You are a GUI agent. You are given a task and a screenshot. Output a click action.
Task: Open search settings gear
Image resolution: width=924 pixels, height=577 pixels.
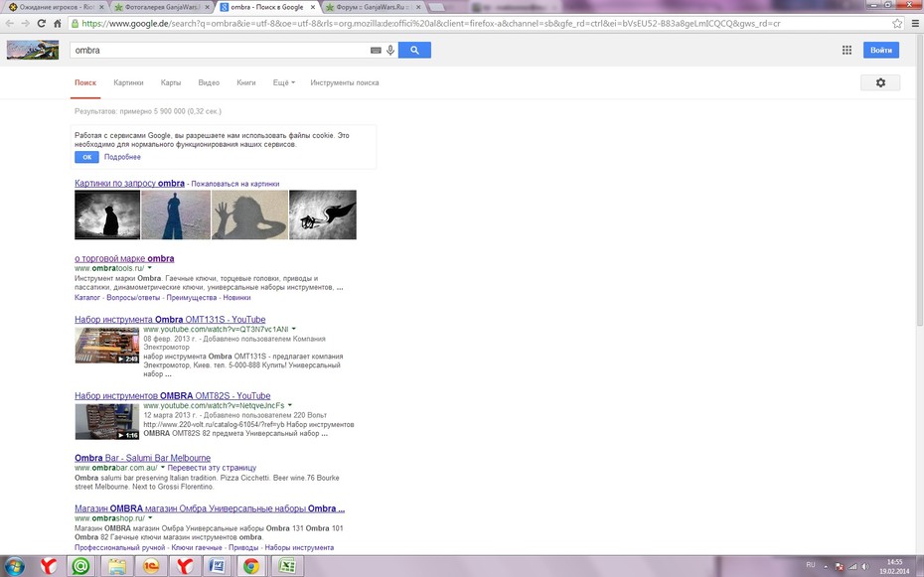click(x=880, y=83)
